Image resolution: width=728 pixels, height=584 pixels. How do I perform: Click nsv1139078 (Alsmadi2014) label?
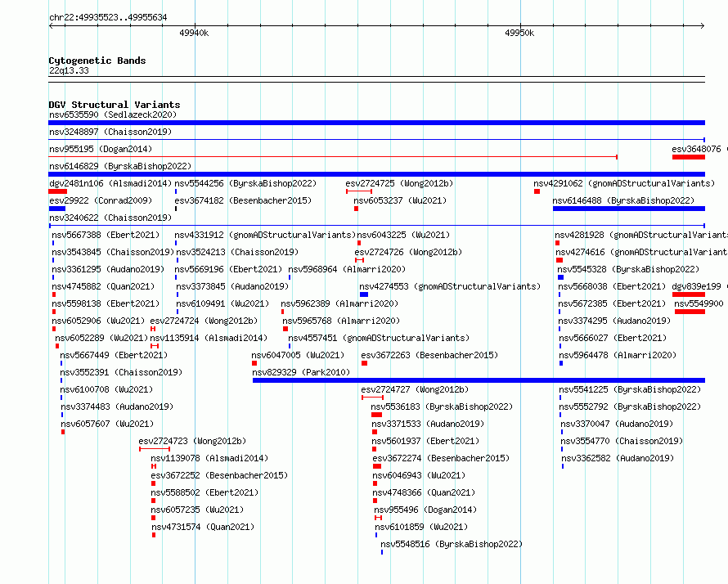209,458
